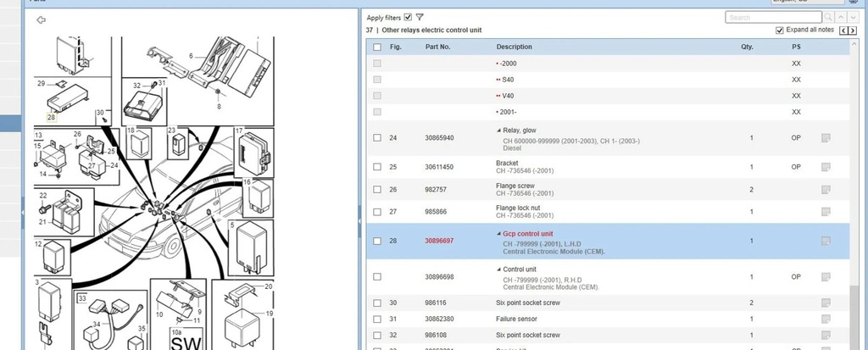Viewport: 868px width, 350px height.
Task: Open note icon for Relay, glow row
Action: pyautogui.click(x=826, y=138)
